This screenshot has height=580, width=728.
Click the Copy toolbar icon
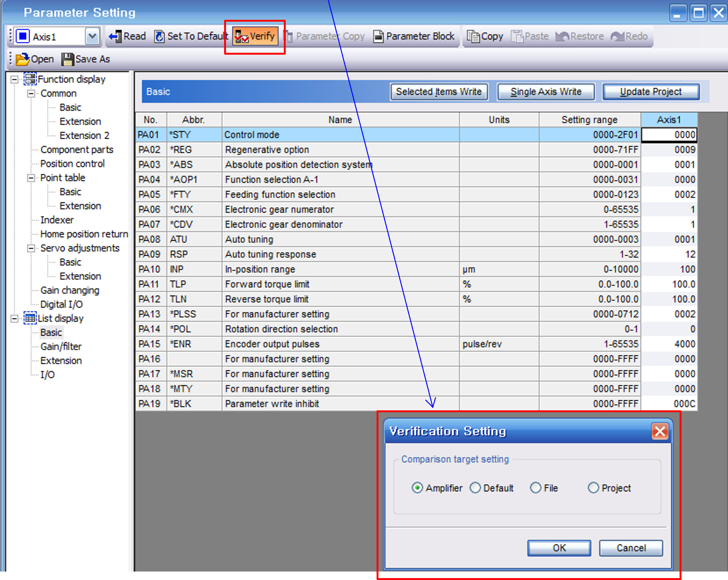pos(473,36)
